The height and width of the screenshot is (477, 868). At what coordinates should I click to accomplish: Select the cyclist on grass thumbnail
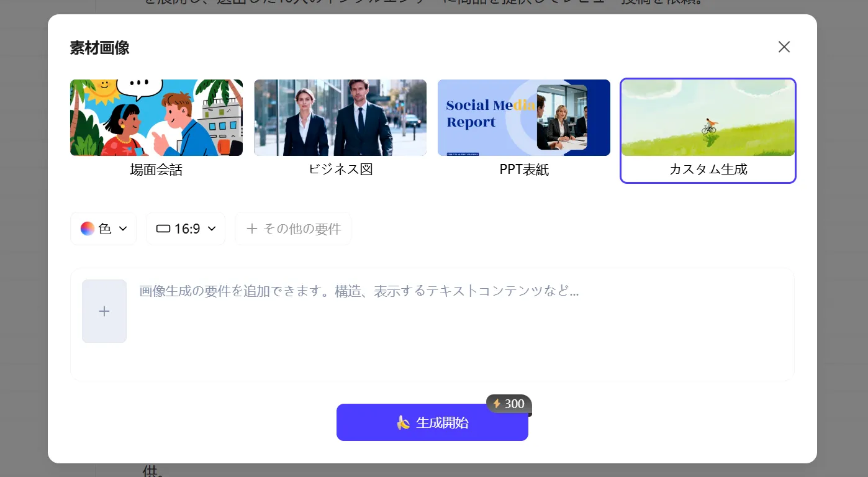pos(708,117)
